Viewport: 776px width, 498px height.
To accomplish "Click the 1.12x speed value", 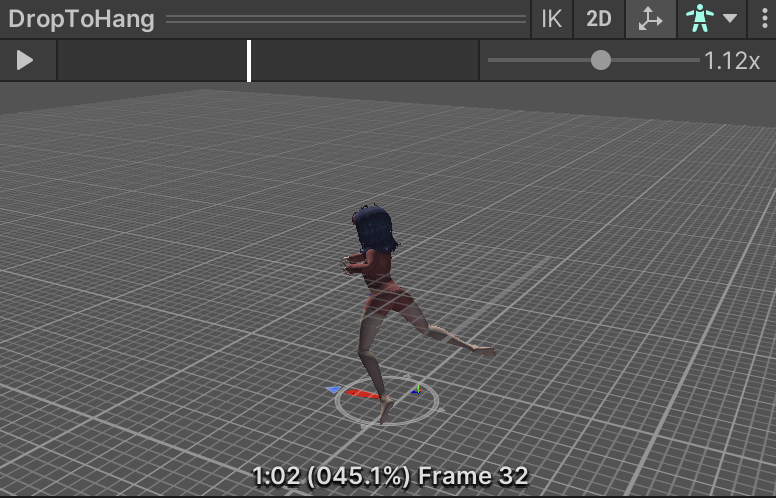I will (x=731, y=61).
